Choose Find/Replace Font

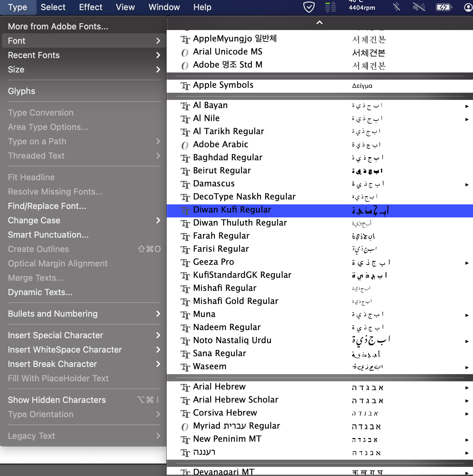click(84, 206)
